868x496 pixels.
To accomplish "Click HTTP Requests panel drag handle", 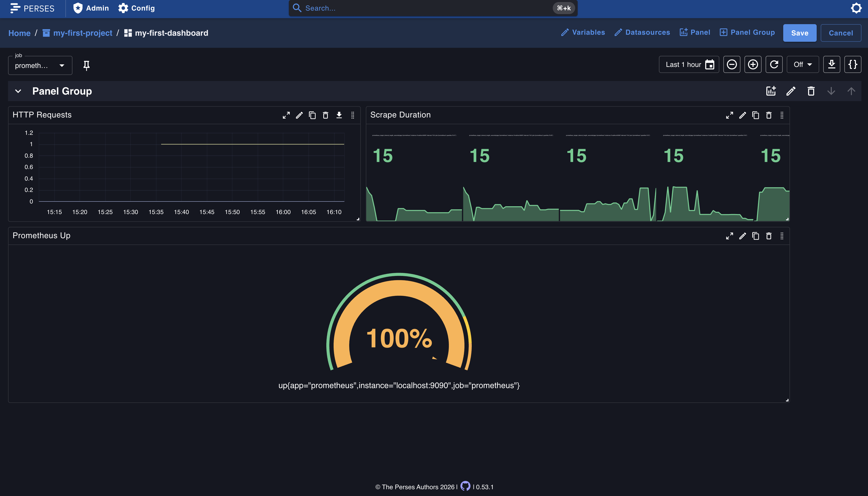I will (352, 115).
